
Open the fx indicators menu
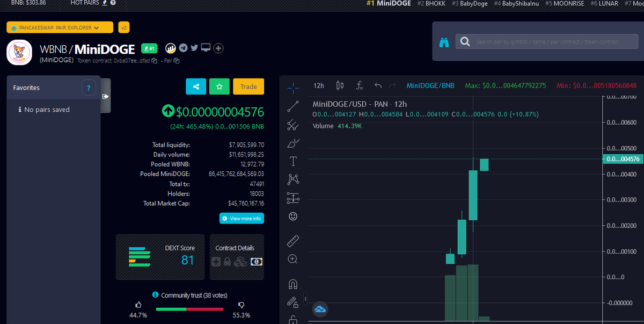(x=360, y=85)
